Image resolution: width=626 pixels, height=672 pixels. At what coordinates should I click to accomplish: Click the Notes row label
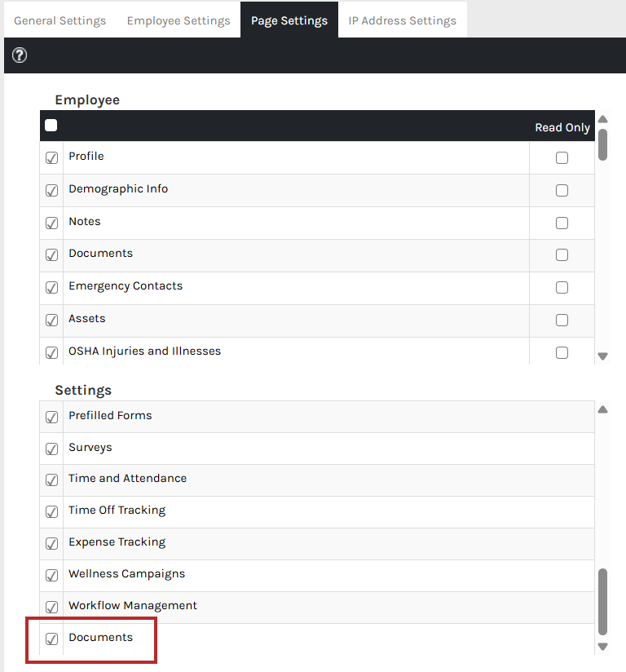click(85, 221)
